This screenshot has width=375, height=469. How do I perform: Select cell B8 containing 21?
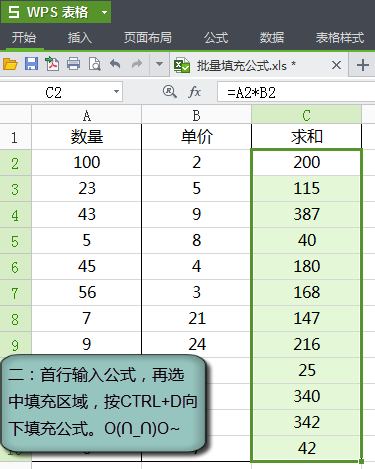click(196, 319)
